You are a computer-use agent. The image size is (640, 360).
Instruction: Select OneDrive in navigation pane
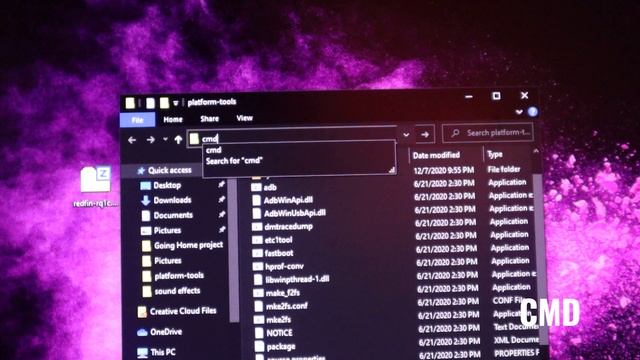[x=166, y=332]
